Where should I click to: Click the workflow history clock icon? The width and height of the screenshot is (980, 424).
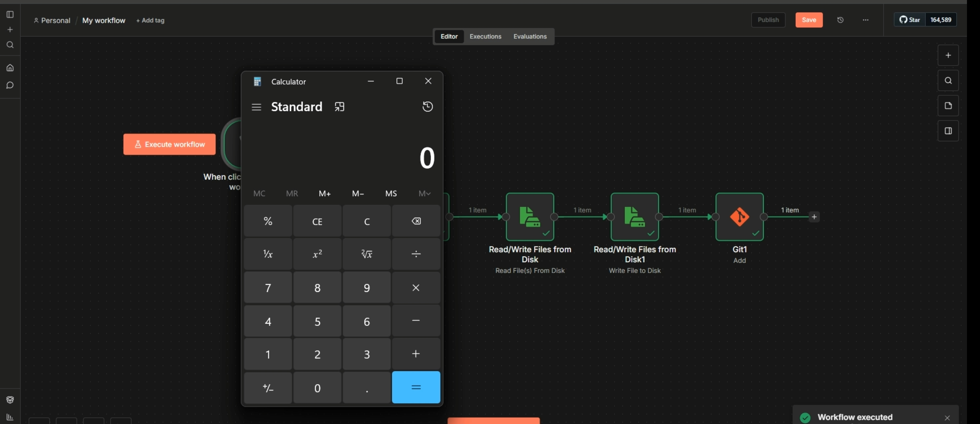click(840, 20)
